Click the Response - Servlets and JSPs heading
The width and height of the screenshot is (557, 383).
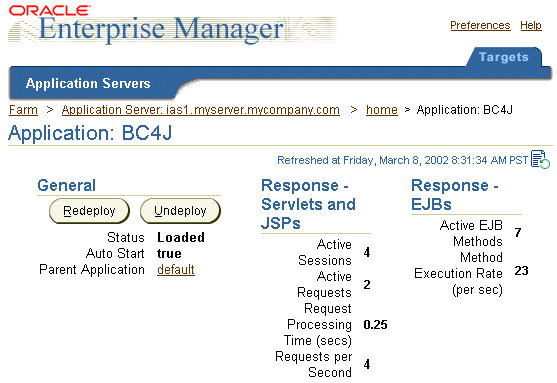[308, 204]
